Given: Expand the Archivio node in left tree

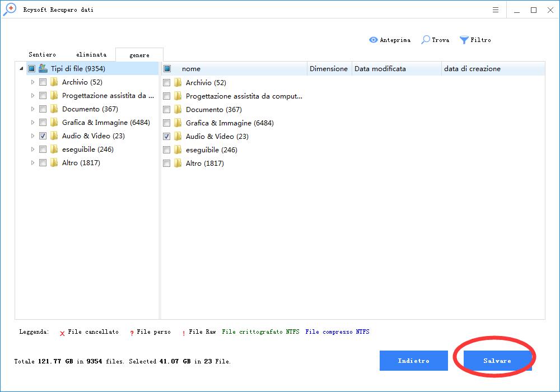Looking at the screenshot, I should [32, 82].
